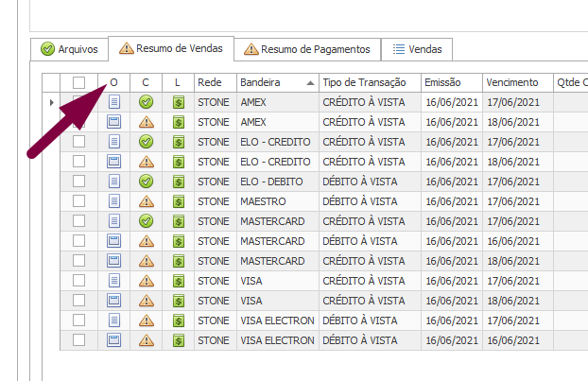
Task: Open the Vendas tab
Action: 417,49
